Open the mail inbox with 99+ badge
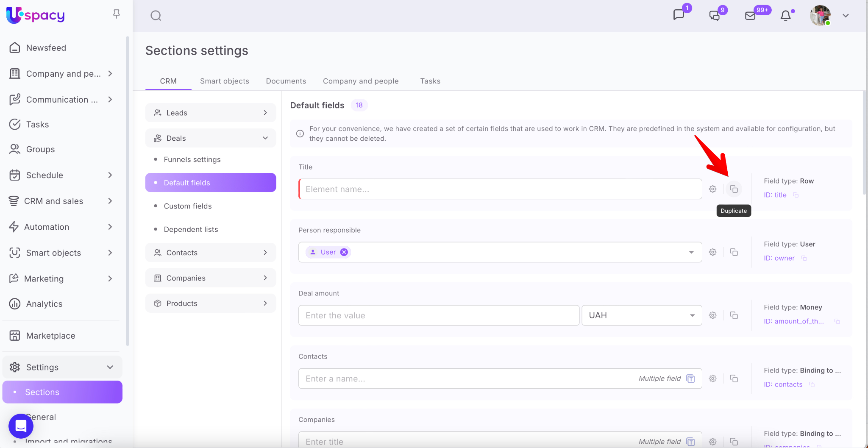The width and height of the screenshot is (868, 448). pos(750,16)
